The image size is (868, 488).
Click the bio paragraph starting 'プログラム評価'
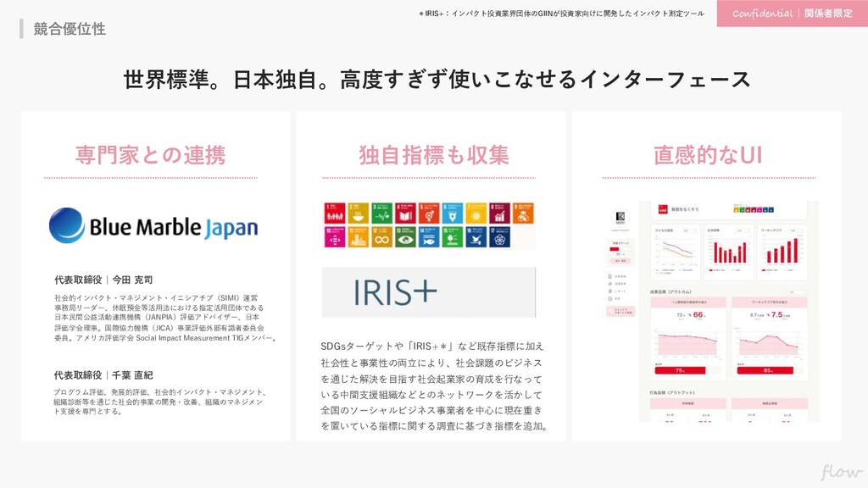click(x=160, y=402)
